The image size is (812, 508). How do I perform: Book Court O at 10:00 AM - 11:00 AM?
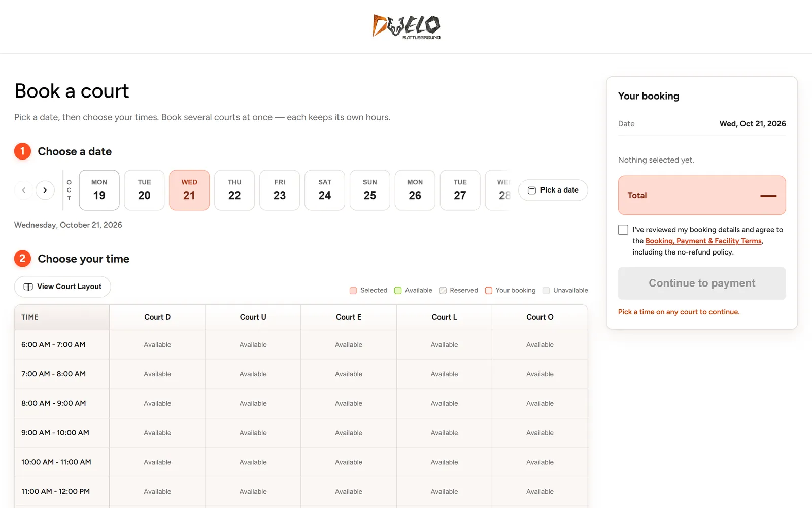(540, 462)
